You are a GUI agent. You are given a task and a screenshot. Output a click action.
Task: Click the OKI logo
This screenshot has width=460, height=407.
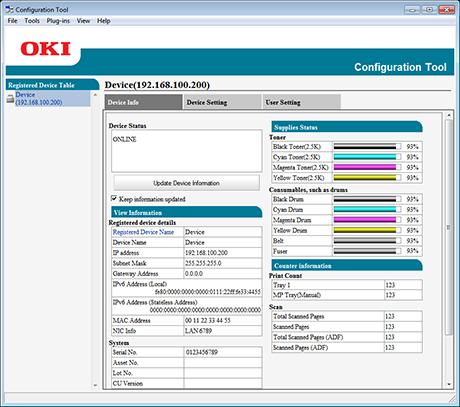click(x=46, y=49)
